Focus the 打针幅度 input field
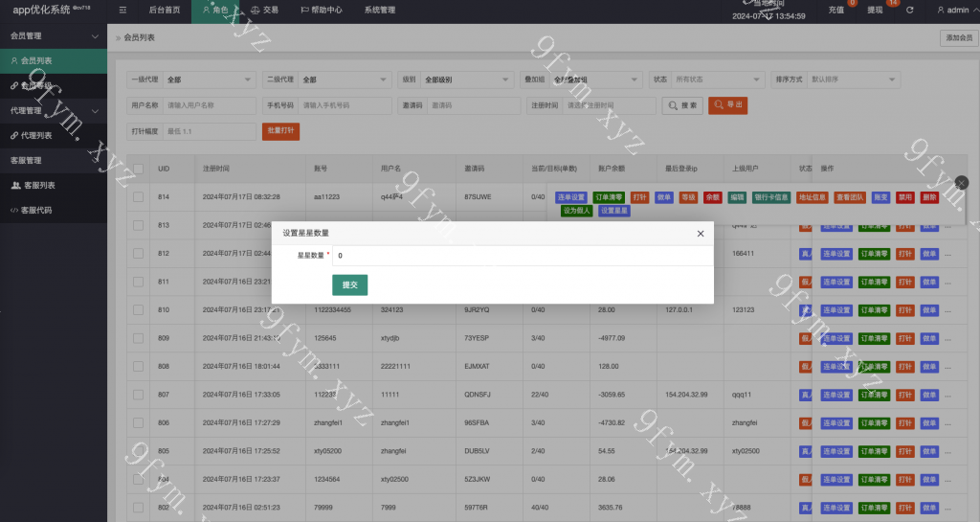 (x=209, y=131)
